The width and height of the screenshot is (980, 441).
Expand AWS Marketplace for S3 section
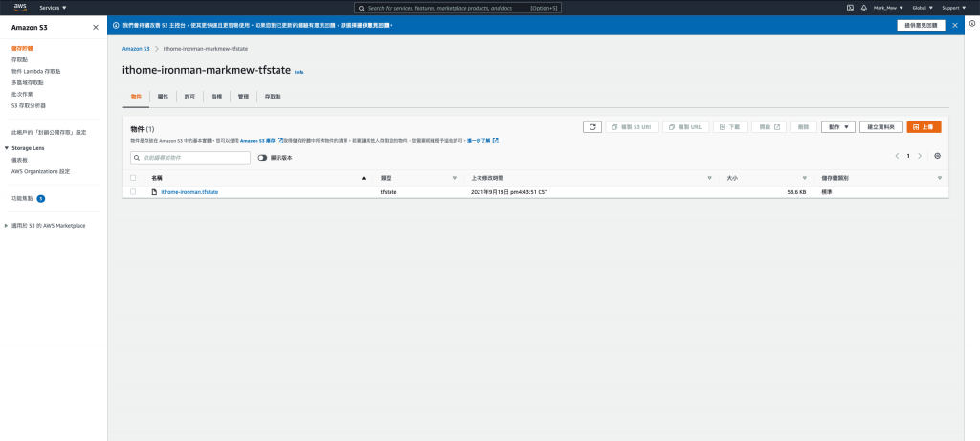7,226
